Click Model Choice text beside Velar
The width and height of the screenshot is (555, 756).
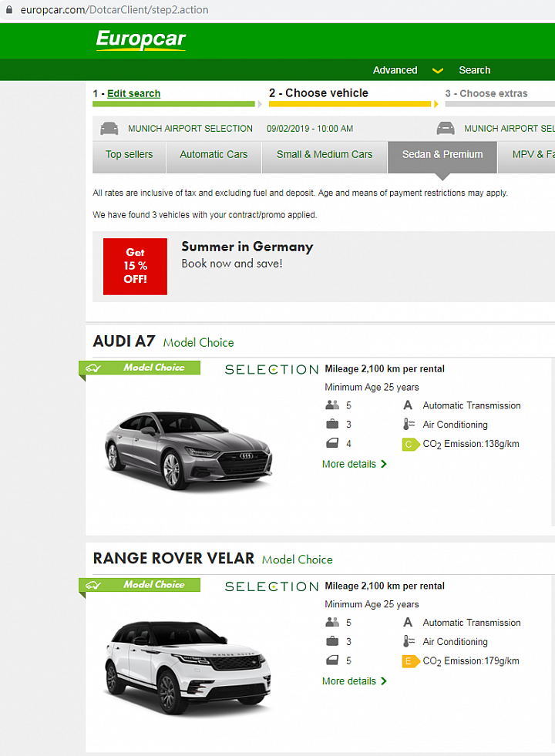coord(298,559)
